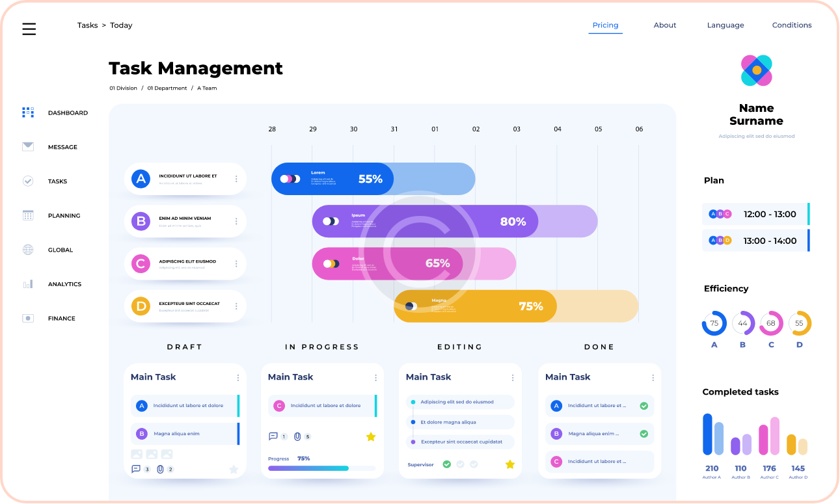Go to the Pricing tab
Screen dimensions: 840x504
[605, 25]
